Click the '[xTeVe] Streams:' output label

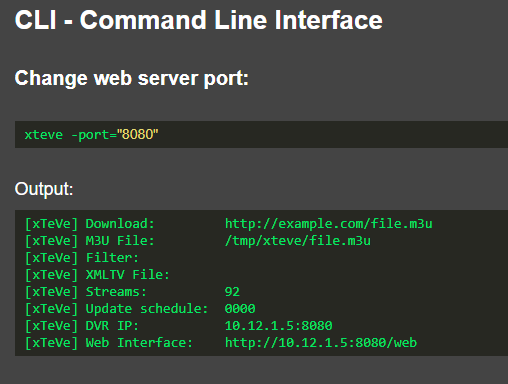(86, 292)
